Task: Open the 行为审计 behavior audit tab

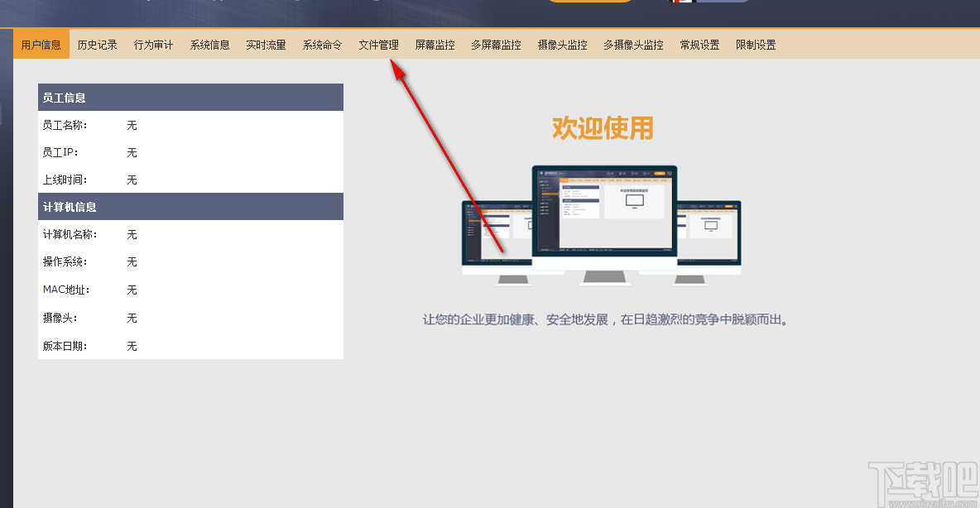Action: point(153,45)
